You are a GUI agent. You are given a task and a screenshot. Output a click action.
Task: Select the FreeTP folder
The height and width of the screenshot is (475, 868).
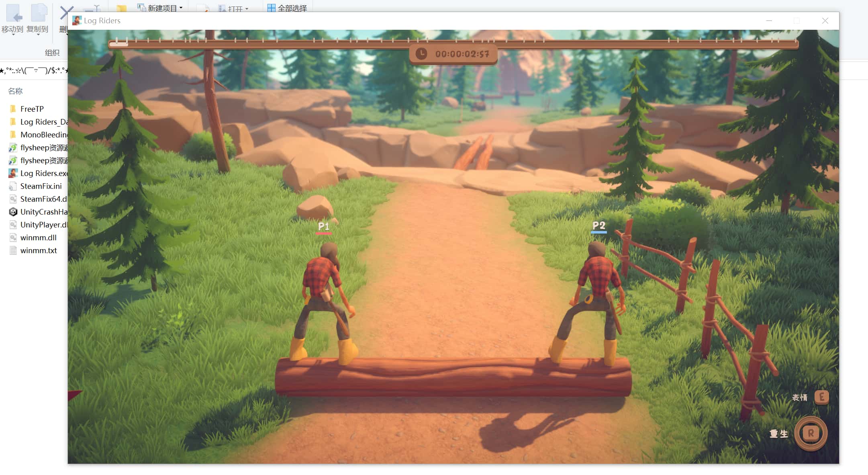[x=32, y=109]
